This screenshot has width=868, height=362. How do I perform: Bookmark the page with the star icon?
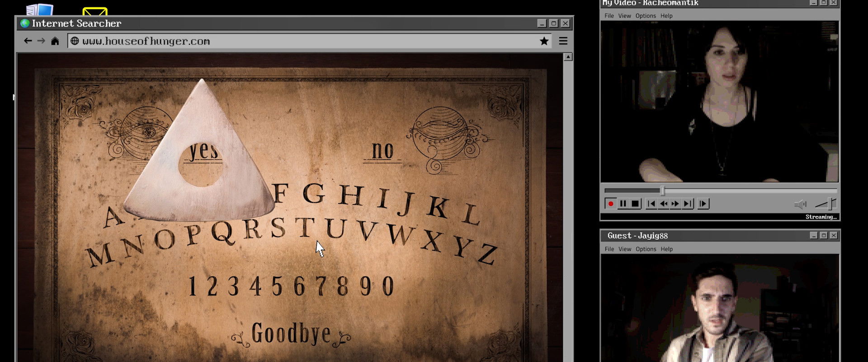[x=544, y=41]
